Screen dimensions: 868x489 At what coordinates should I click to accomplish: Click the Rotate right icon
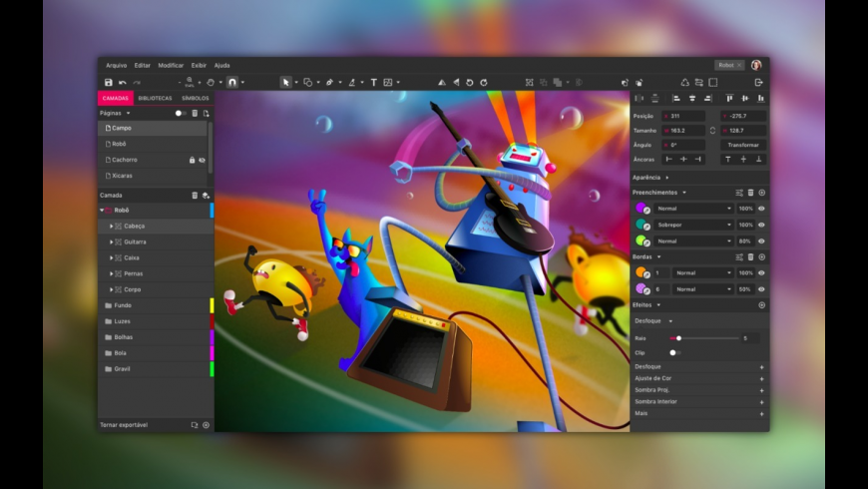(484, 83)
